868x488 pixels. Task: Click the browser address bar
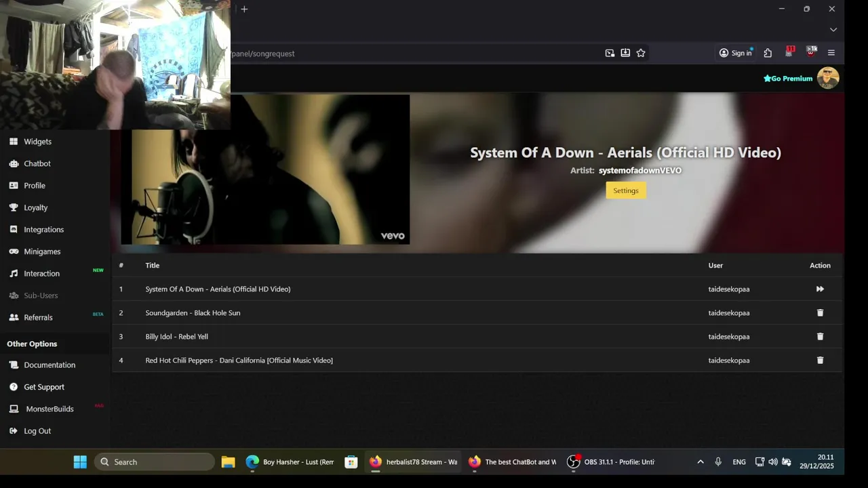(414, 54)
